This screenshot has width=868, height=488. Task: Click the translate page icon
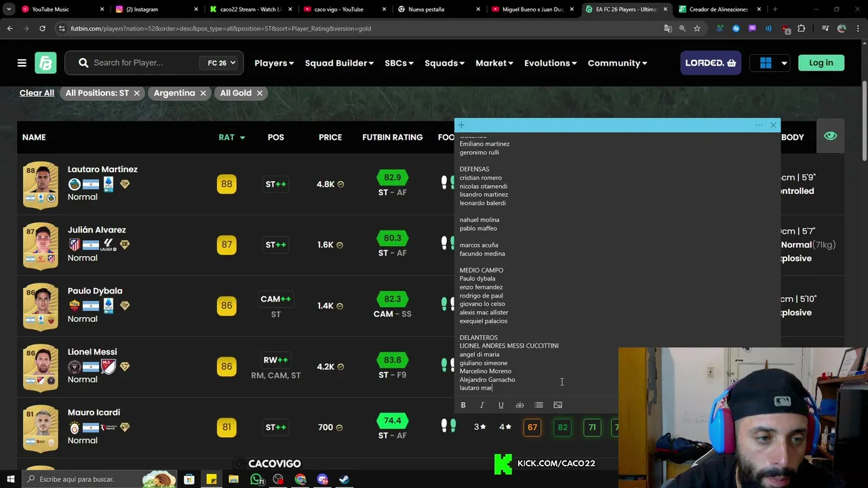668,28
